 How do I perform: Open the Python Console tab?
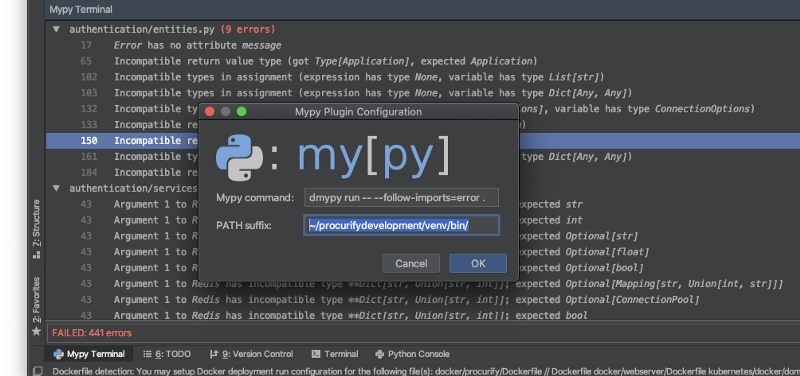coord(412,354)
